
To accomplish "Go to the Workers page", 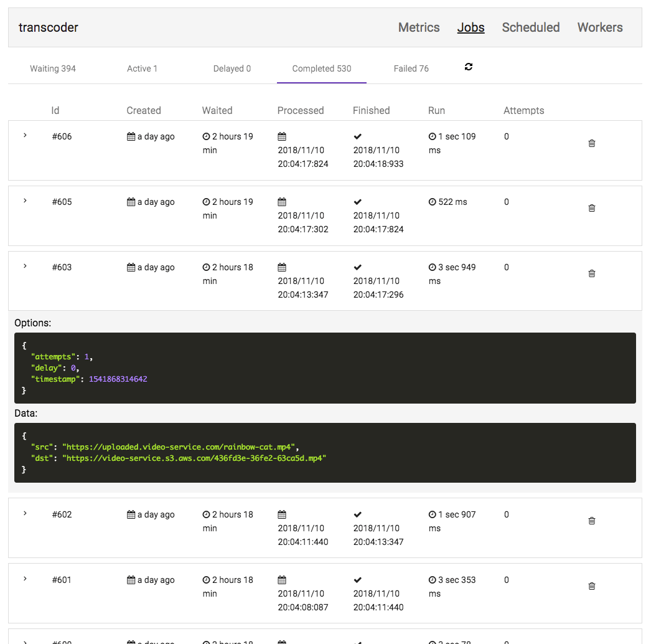I will click(599, 27).
